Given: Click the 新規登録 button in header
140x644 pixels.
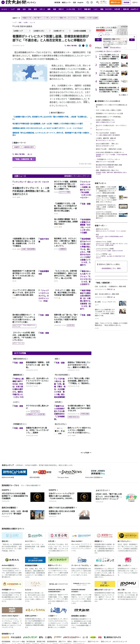Looking at the screenshot, I should [x=126, y=3].
